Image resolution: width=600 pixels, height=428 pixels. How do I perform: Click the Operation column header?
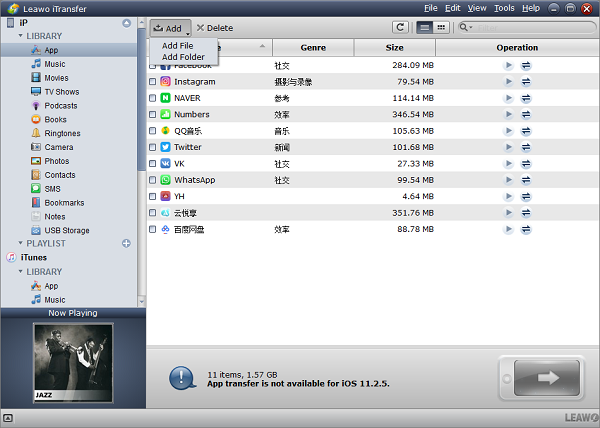click(517, 47)
